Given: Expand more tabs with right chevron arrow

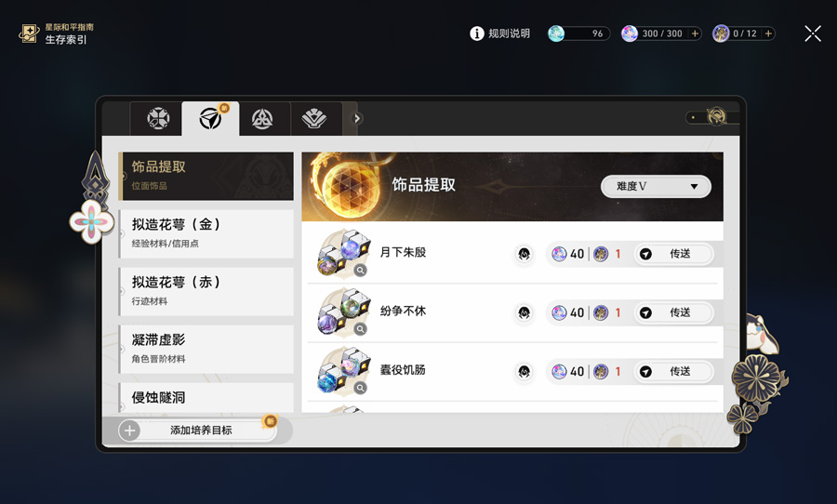Looking at the screenshot, I should point(357,118).
